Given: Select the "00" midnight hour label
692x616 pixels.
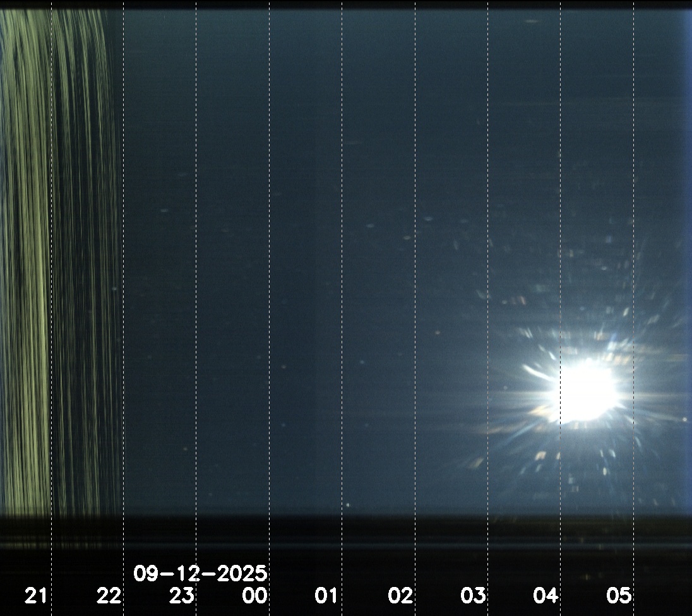Looking at the screenshot, I should coord(254,595).
